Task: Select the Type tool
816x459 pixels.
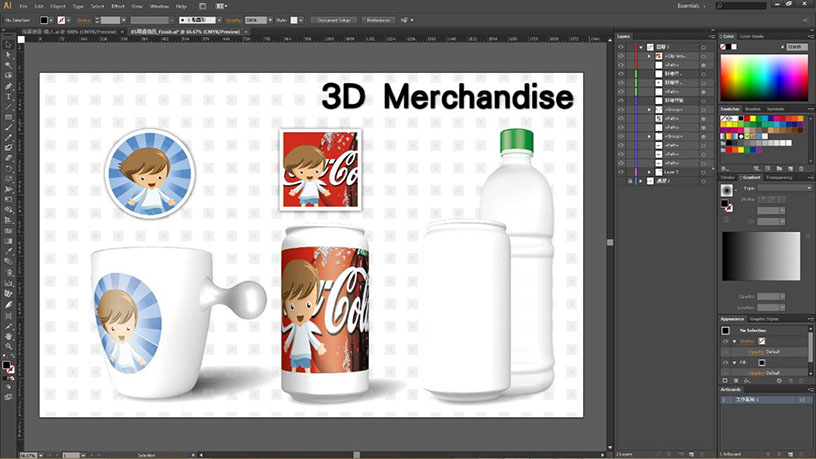Action: point(8,96)
